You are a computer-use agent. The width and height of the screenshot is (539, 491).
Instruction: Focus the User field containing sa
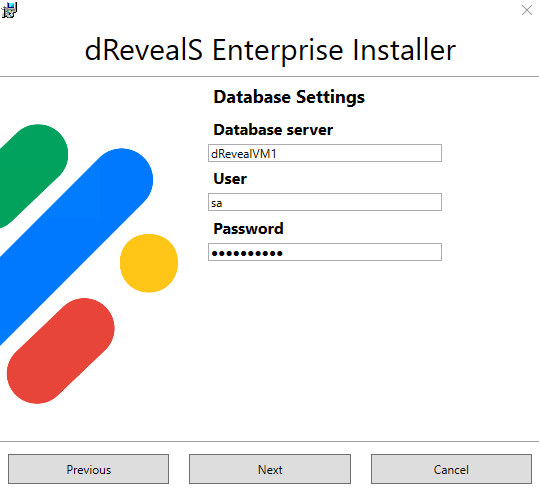click(325, 202)
